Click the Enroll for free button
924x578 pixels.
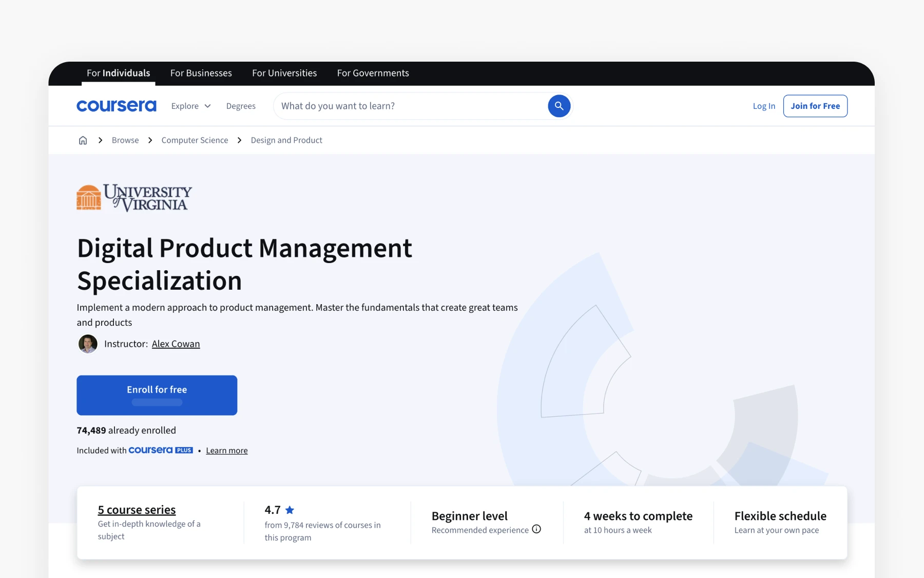click(157, 395)
